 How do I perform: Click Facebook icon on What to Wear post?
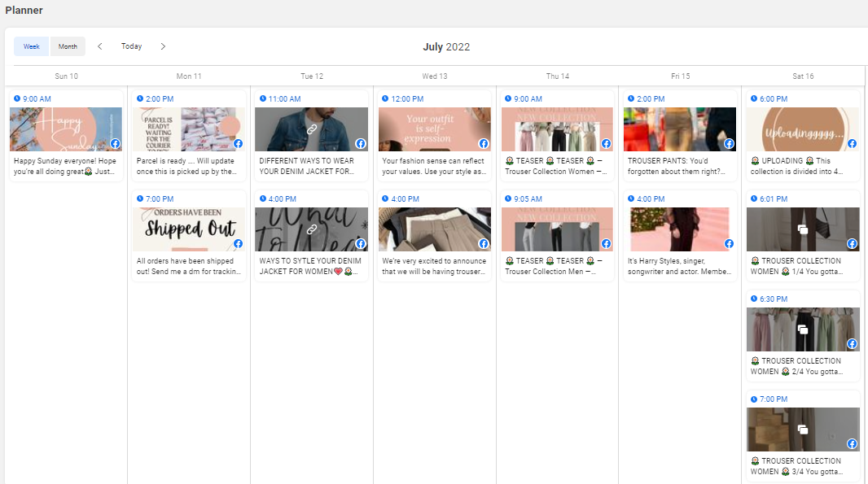361,244
